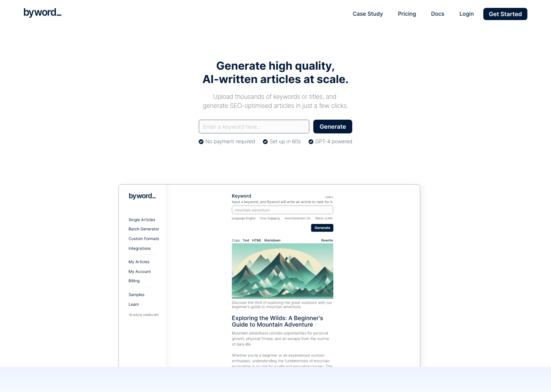Open the Case Study page

(368, 14)
